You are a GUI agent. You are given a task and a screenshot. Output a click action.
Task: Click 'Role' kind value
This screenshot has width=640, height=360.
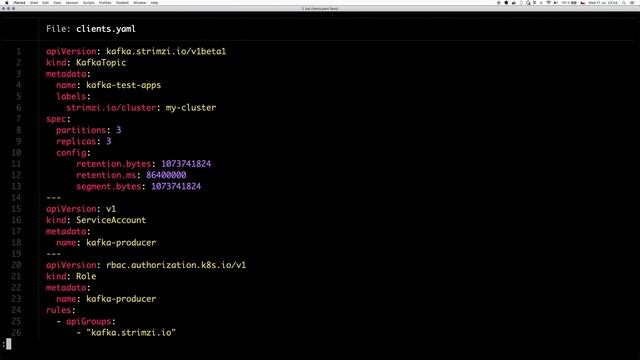pyautogui.click(x=86, y=276)
